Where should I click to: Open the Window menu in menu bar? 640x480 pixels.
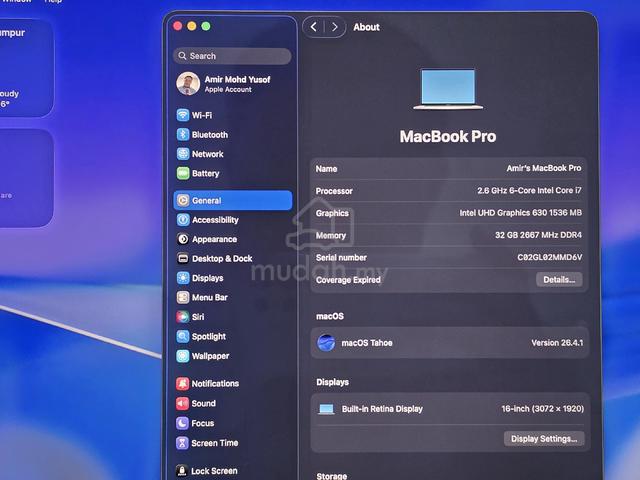17,1
